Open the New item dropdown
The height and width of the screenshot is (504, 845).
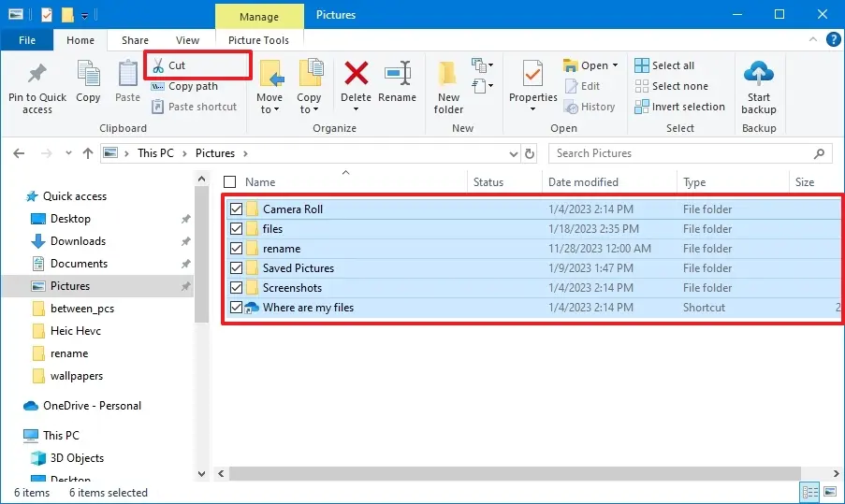click(x=482, y=65)
